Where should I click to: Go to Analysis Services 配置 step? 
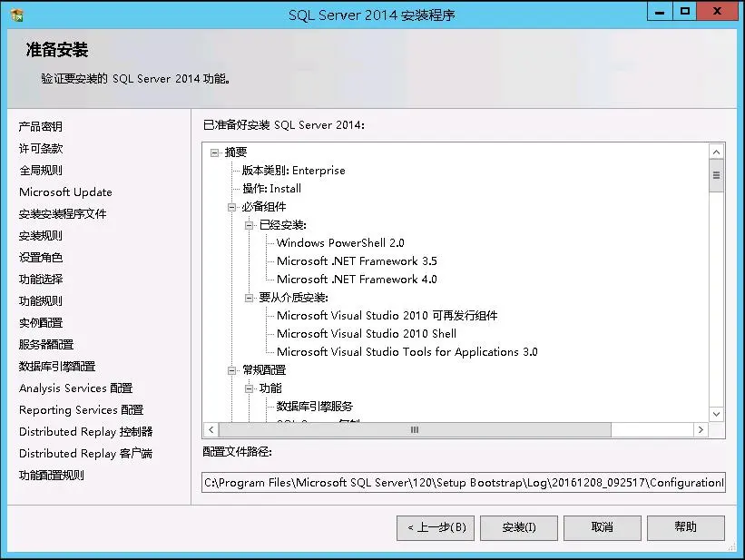(75, 388)
